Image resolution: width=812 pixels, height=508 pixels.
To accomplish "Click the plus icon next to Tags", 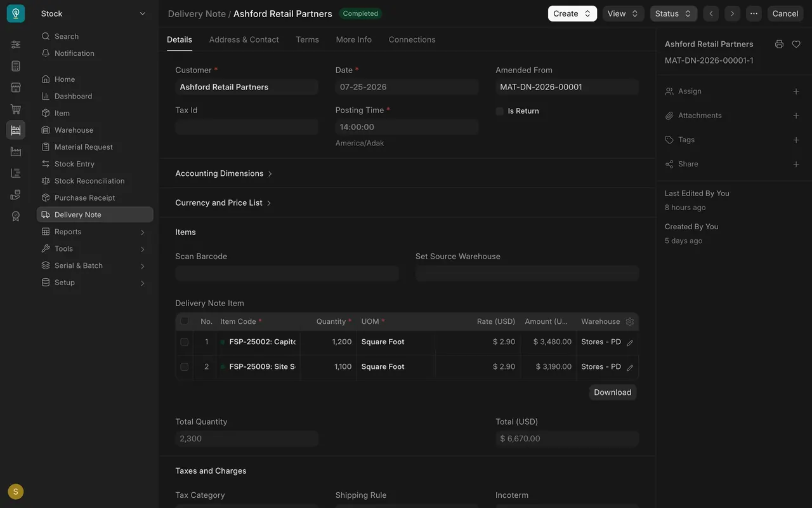I will 796,140.
